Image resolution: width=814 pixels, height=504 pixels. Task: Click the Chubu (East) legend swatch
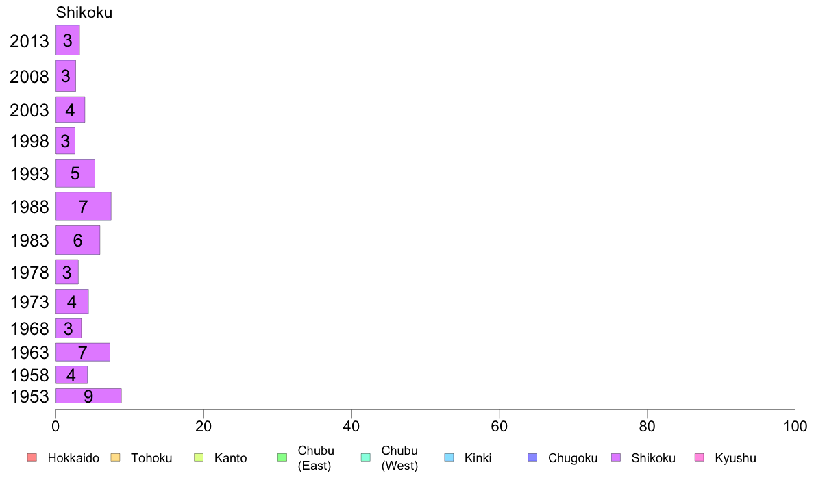282,457
